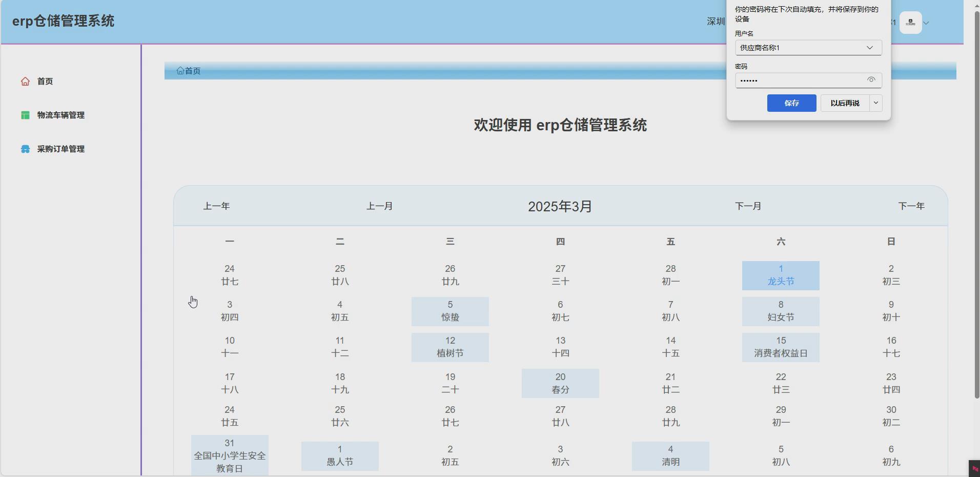Click the blue purchase order management icon
This screenshot has height=477, width=980.
click(x=25, y=149)
